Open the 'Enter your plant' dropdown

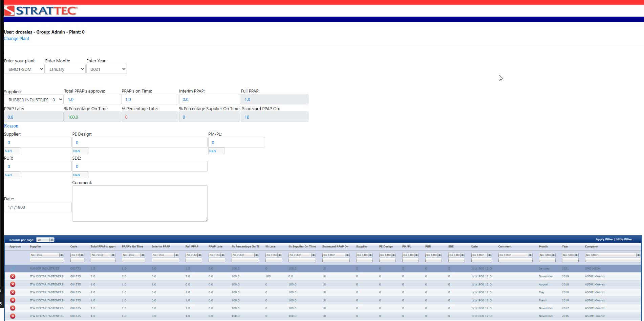[24, 69]
